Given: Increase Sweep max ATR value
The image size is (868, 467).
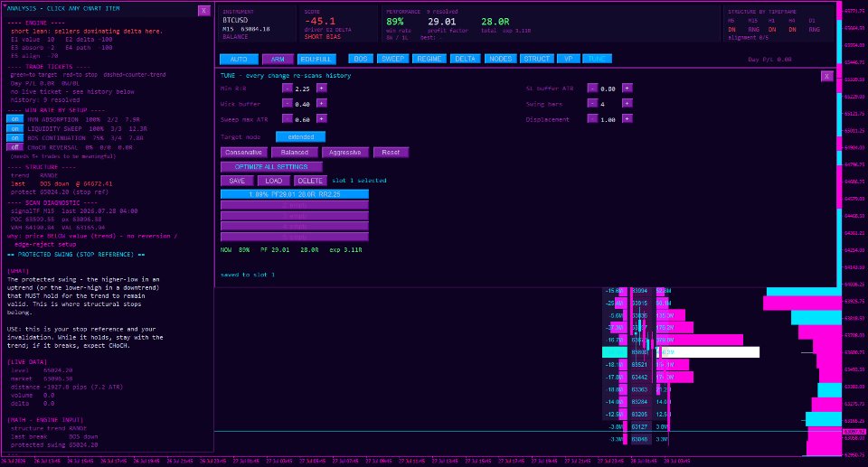Looking at the screenshot, I should (321, 119).
